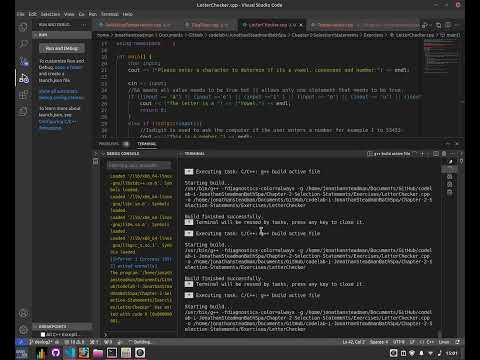Click the 'LF' end of line status item
This screenshot has width=480, height=360.
tap(412, 342)
